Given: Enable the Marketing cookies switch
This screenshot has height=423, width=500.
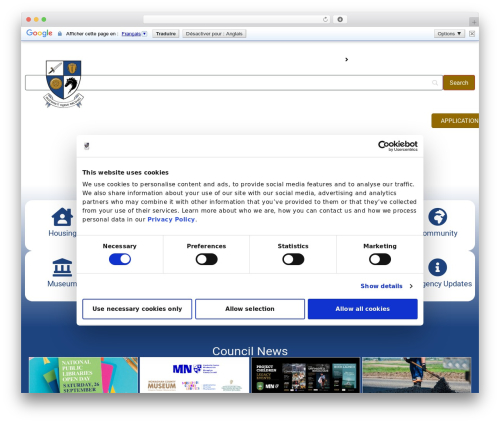Looking at the screenshot, I should (x=380, y=259).
